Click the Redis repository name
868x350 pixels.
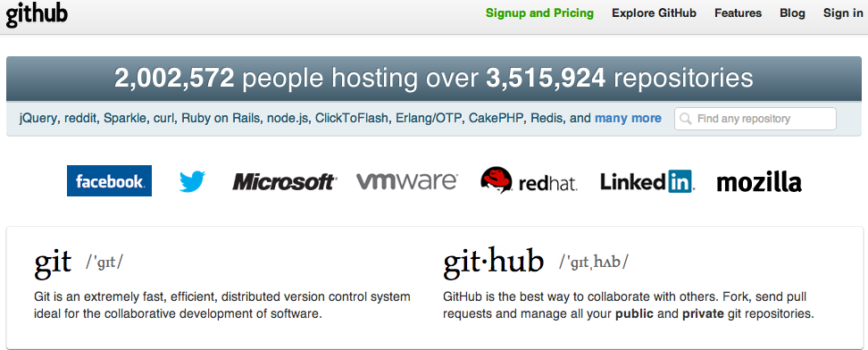point(547,118)
